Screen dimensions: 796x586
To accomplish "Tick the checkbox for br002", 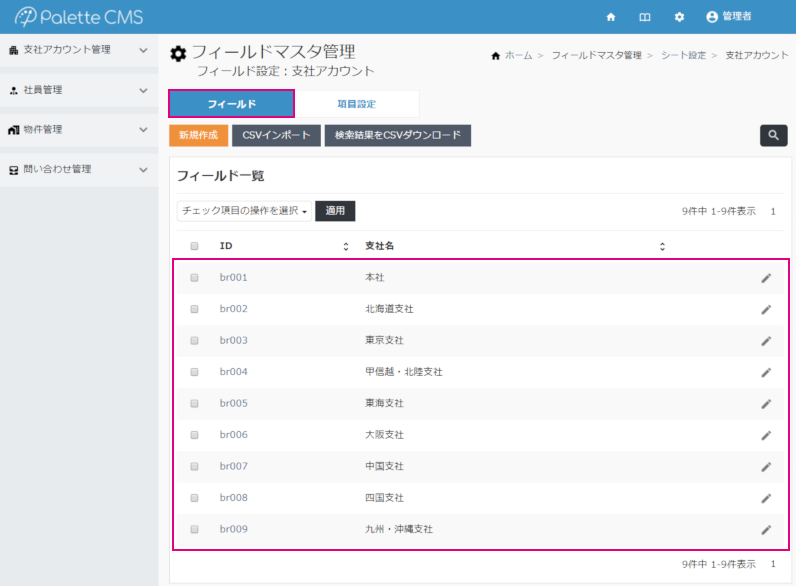I will coord(195,309).
